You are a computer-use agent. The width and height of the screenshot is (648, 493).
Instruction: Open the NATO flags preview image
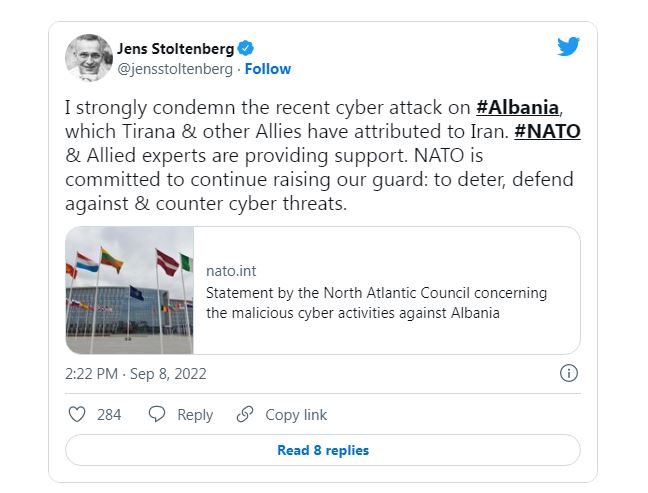point(129,290)
